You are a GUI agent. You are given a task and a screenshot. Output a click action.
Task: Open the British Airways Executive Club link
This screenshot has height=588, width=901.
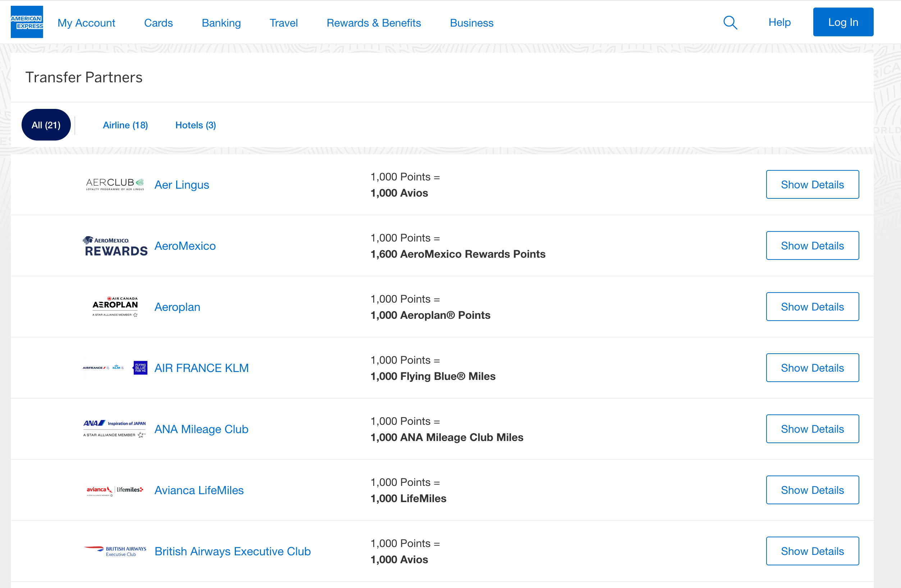[233, 551]
